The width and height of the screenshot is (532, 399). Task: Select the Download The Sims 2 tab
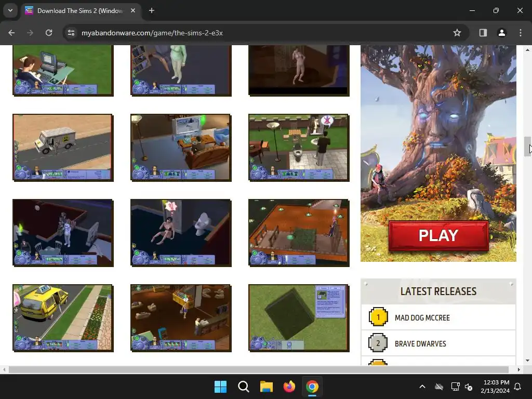[81, 10]
